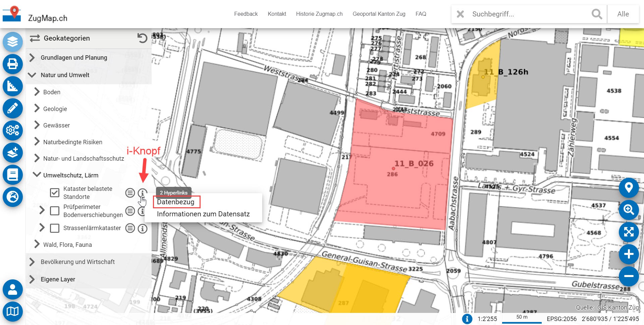This screenshot has height=325, width=644.
Task: Uncheck Kataster belastete Standorte layer
Action: click(x=55, y=193)
